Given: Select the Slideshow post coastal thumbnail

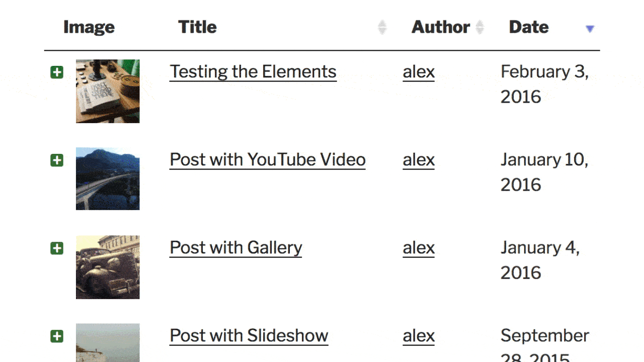Looking at the screenshot, I should click(108, 342).
